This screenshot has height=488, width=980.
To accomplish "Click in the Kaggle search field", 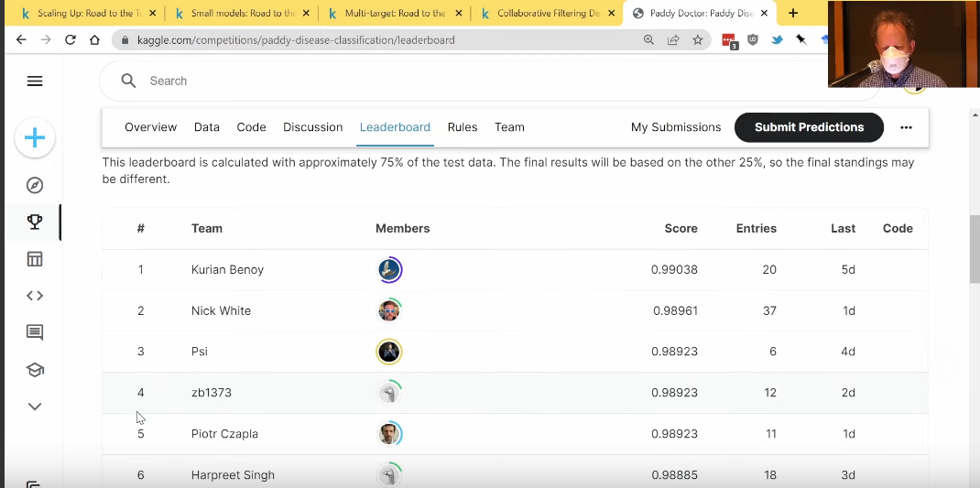I will tap(458, 81).
